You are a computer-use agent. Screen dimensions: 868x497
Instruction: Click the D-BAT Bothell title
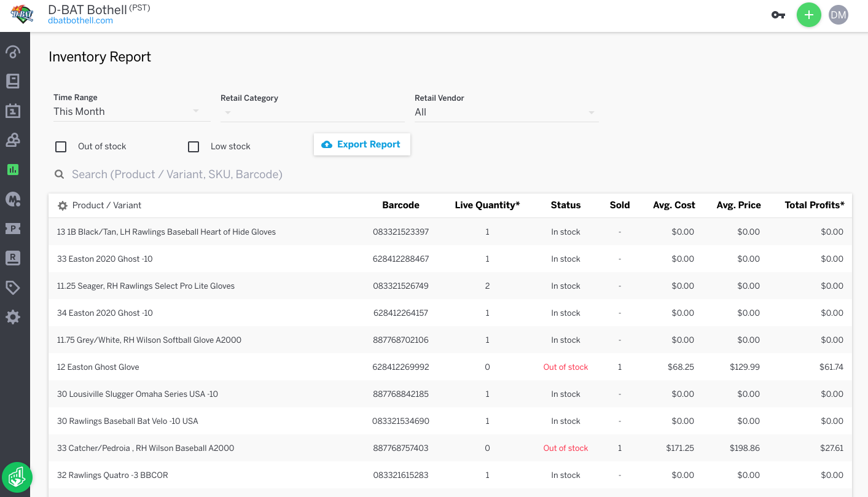pyautogui.click(x=87, y=9)
